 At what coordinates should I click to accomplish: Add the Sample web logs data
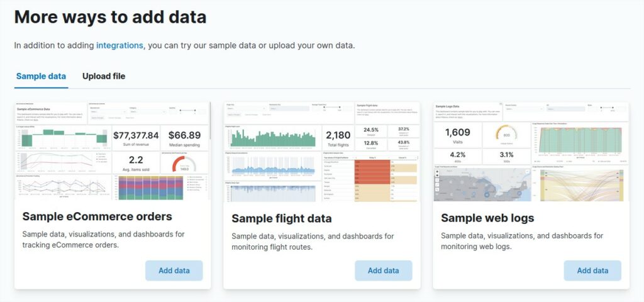point(592,271)
